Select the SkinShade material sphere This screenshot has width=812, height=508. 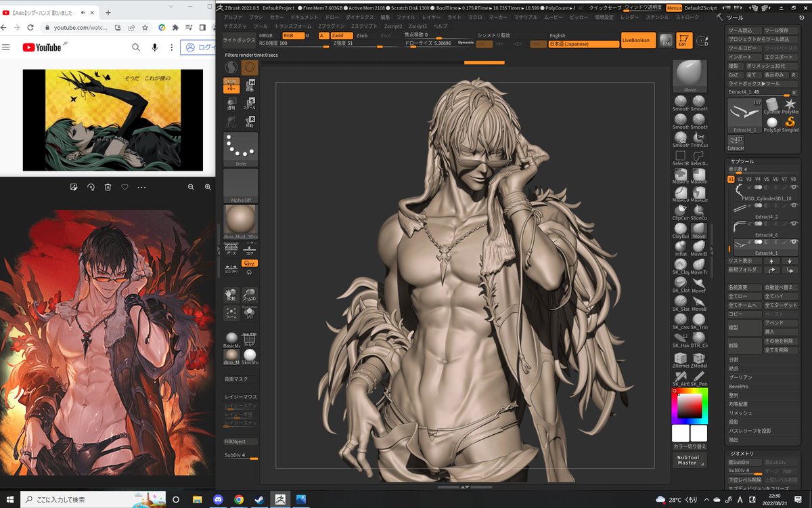pyautogui.click(x=250, y=357)
